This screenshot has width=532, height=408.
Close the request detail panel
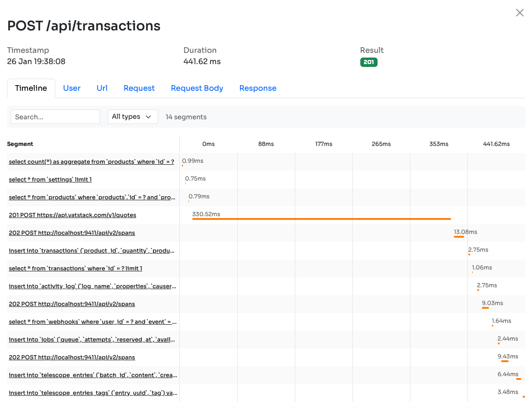(519, 13)
